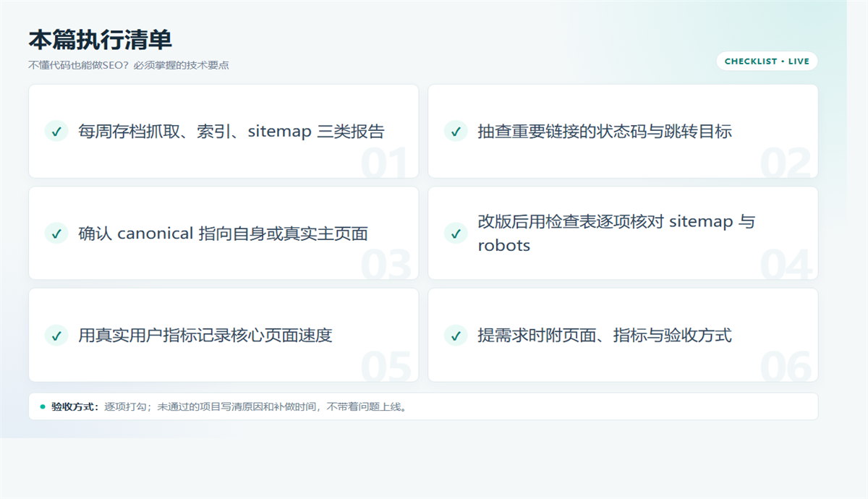The width and height of the screenshot is (868, 499).
Task: Click the CHECKLIST · LIVE badge
Action: 767,61
